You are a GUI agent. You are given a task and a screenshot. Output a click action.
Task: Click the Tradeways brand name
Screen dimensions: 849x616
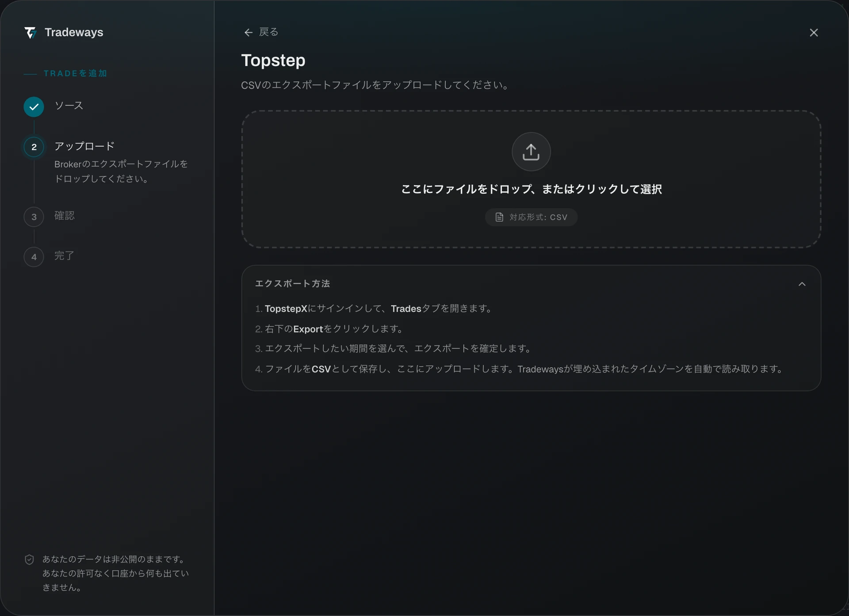pos(74,32)
